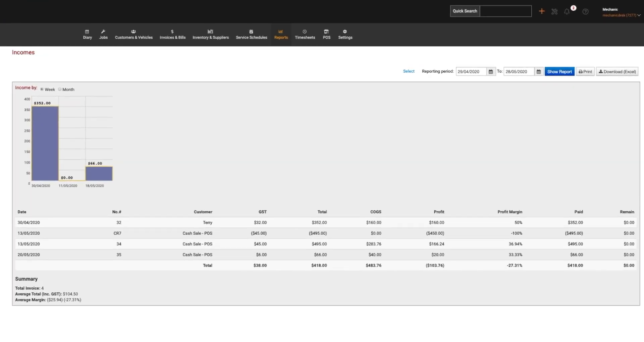Click the Date column header
Screen dimensions: 644x342
22,212
